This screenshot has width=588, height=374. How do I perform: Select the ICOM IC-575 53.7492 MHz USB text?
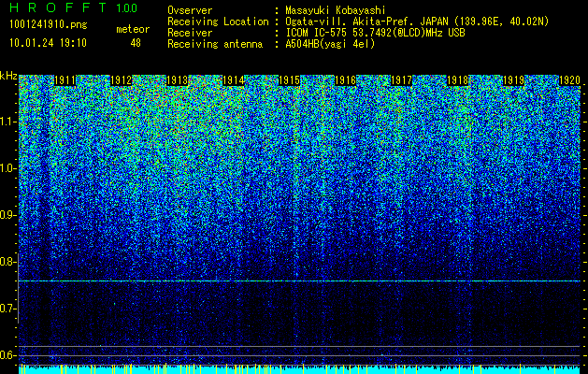click(375, 33)
